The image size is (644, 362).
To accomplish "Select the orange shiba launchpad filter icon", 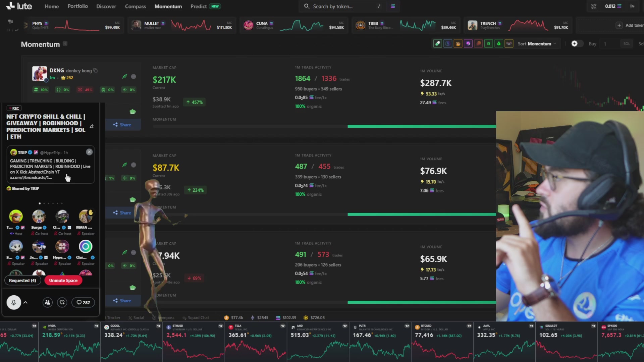I will (x=458, y=44).
